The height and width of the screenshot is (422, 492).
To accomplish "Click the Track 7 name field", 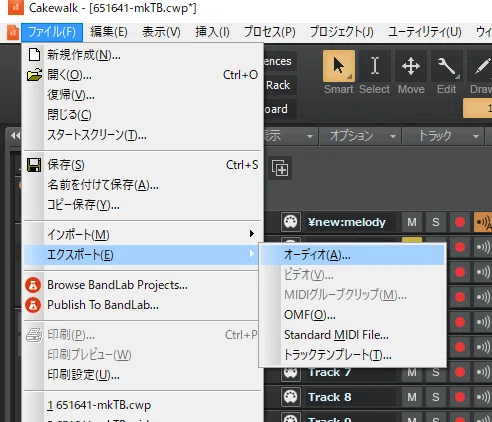I will point(352,373).
